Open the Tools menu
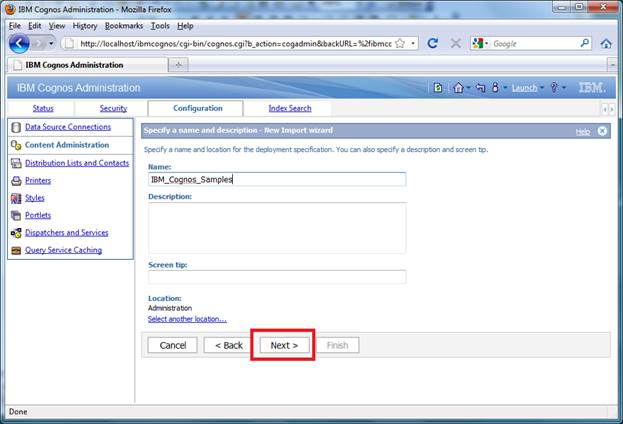 click(x=160, y=26)
